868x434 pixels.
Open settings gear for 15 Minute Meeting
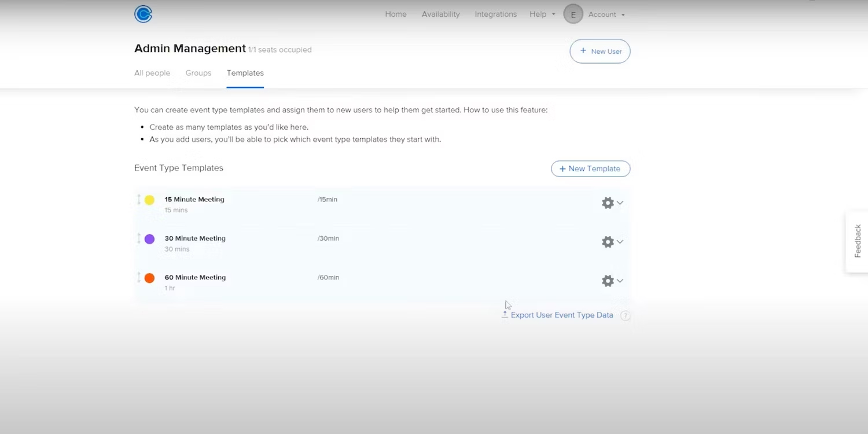607,203
